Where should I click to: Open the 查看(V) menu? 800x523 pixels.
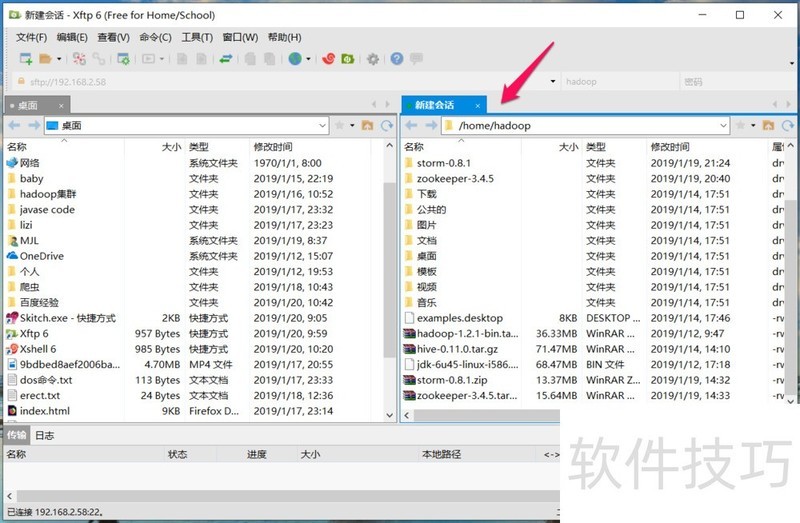(x=113, y=37)
